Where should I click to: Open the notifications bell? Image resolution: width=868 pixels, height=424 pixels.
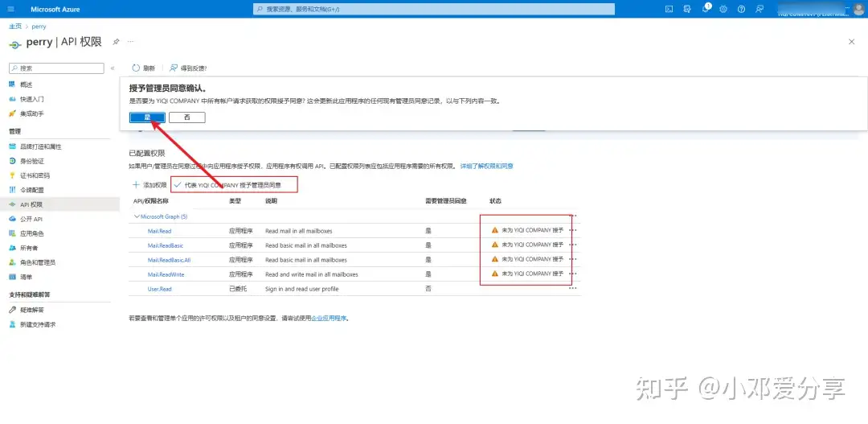pyautogui.click(x=706, y=9)
